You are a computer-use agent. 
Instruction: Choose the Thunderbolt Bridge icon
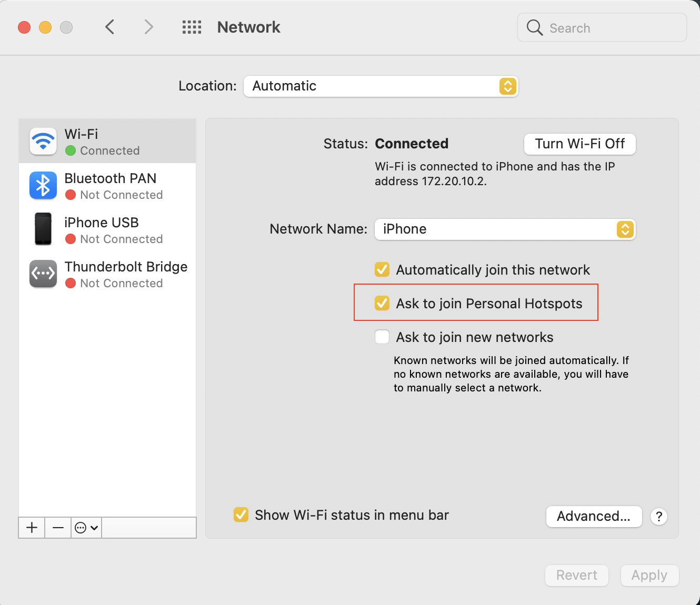pos(43,274)
